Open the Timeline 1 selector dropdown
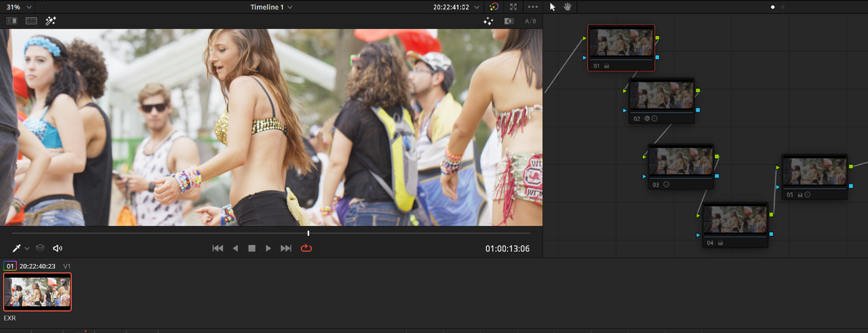 pyautogui.click(x=271, y=7)
